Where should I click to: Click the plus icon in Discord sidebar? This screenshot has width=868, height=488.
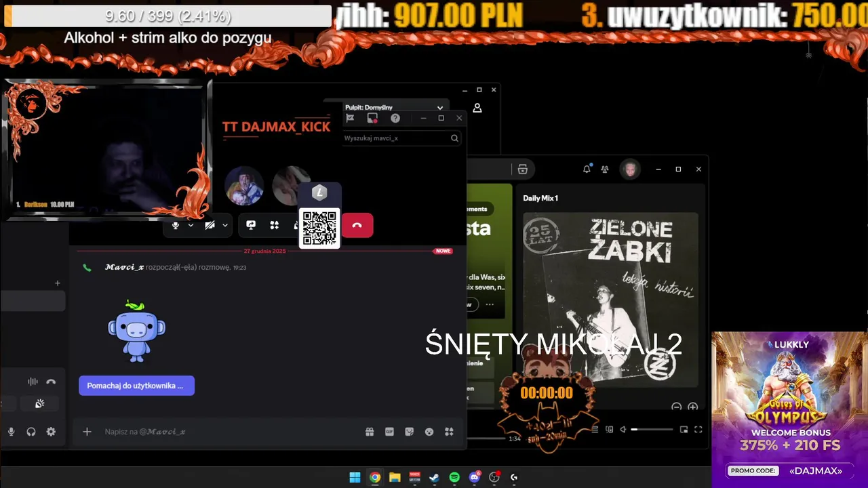[58, 283]
